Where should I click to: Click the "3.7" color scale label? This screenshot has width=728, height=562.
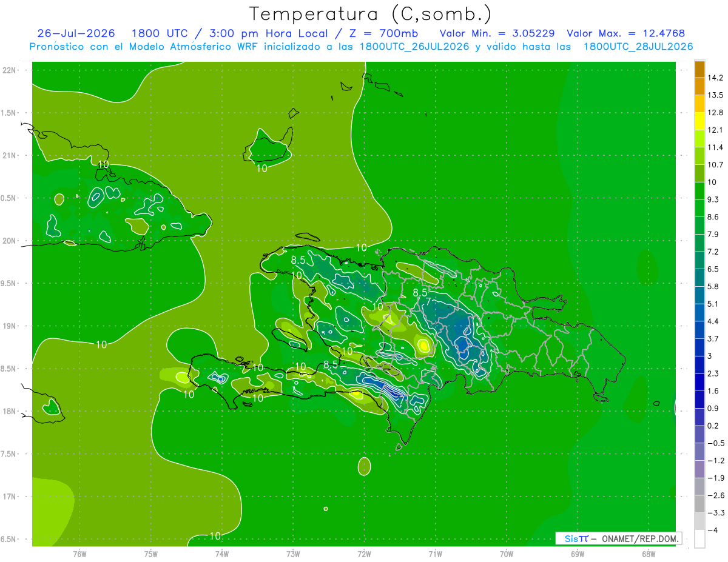pyautogui.click(x=714, y=339)
